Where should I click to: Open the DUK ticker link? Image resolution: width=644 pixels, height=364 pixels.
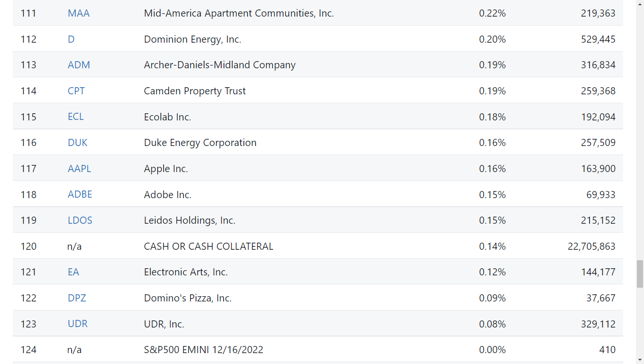point(78,143)
